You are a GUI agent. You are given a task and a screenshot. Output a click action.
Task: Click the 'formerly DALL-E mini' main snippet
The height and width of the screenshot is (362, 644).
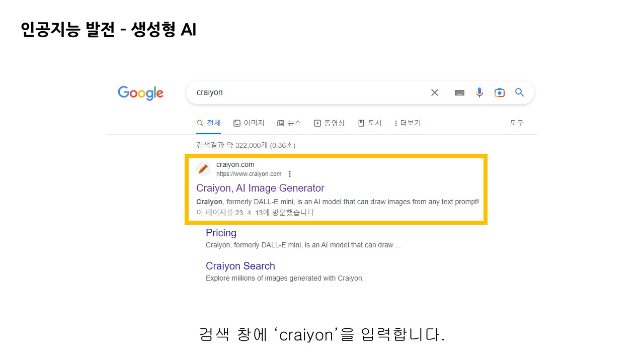tap(338, 202)
